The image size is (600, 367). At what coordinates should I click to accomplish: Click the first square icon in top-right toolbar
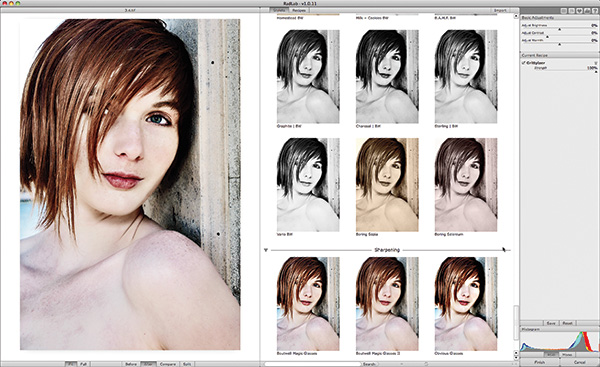[x=564, y=11]
